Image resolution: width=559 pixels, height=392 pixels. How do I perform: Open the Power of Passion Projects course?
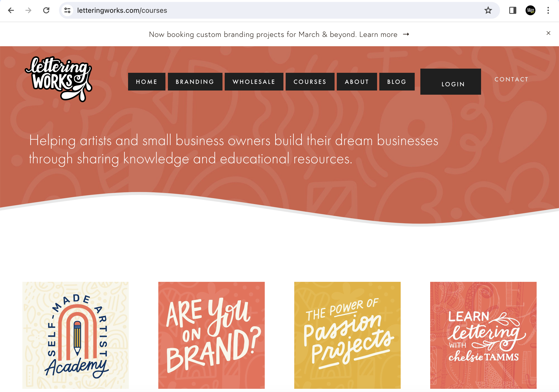click(347, 335)
